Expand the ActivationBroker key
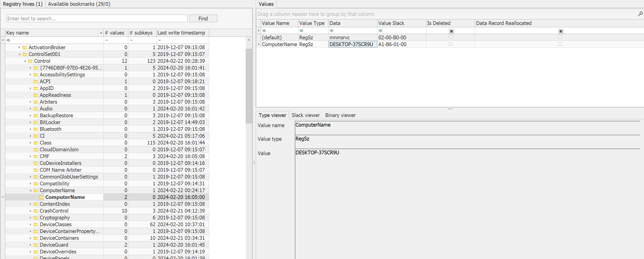This screenshot has width=644, height=259. [19, 47]
